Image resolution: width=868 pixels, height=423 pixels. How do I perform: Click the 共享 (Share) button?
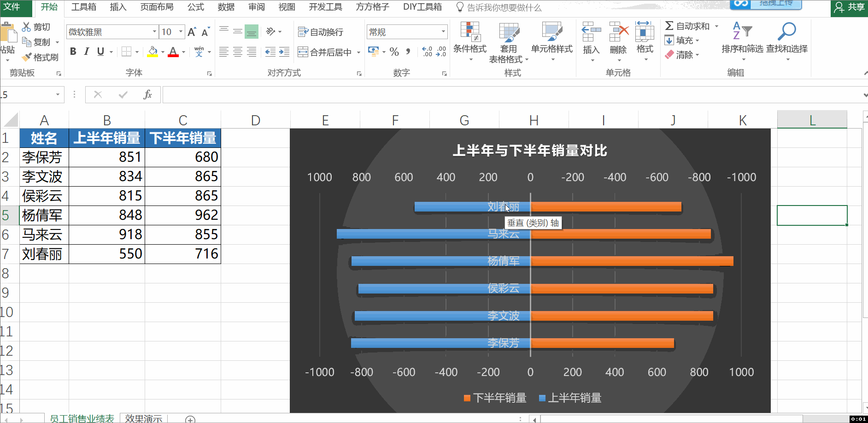pos(850,7)
